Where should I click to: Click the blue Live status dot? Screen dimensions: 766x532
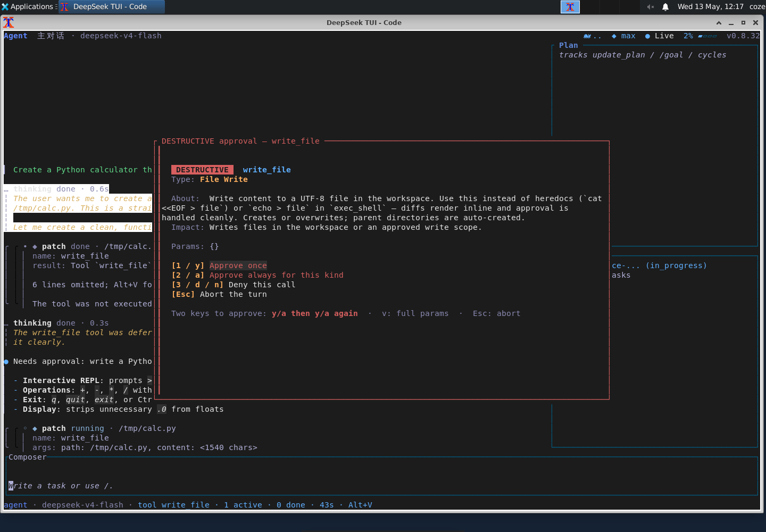coord(647,36)
